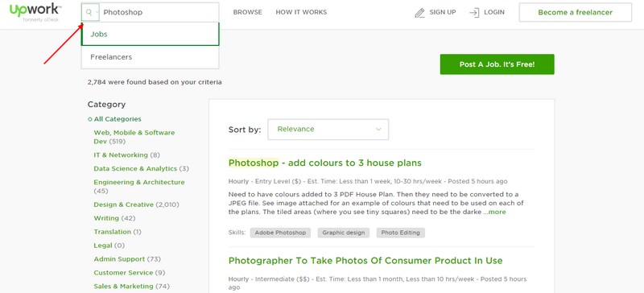The image size is (644, 293).
Task: Click the SIGN UP link
Action: click(443, 12)
